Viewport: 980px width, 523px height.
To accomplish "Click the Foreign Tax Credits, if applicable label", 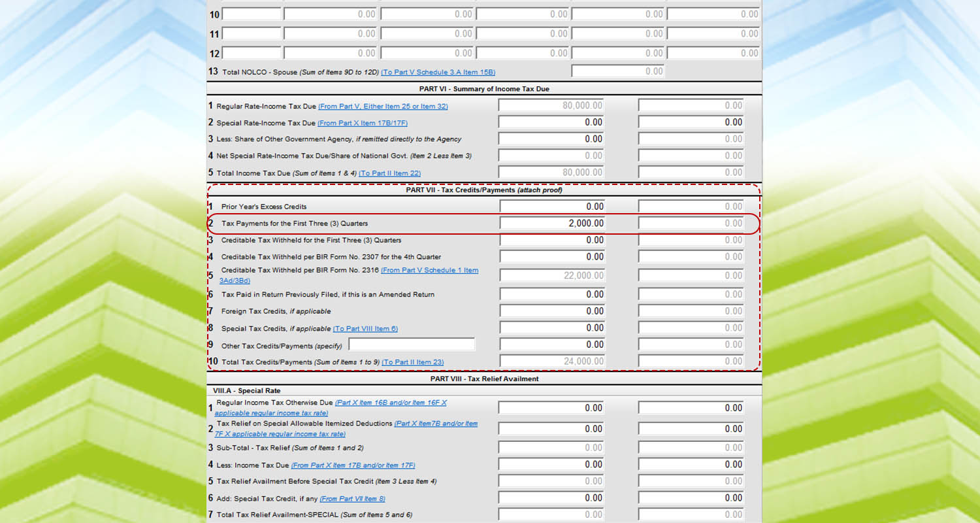I will [x=276, y=312].
